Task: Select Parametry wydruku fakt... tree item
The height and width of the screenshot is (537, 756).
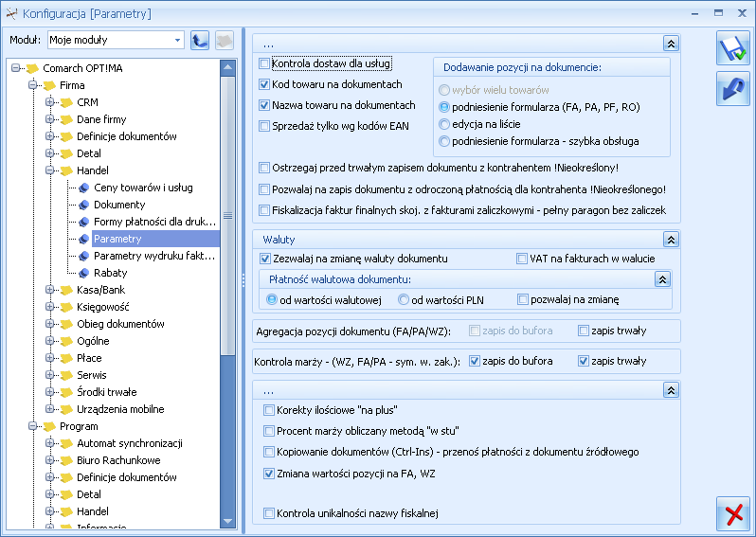Action: (x=154, y=256)
